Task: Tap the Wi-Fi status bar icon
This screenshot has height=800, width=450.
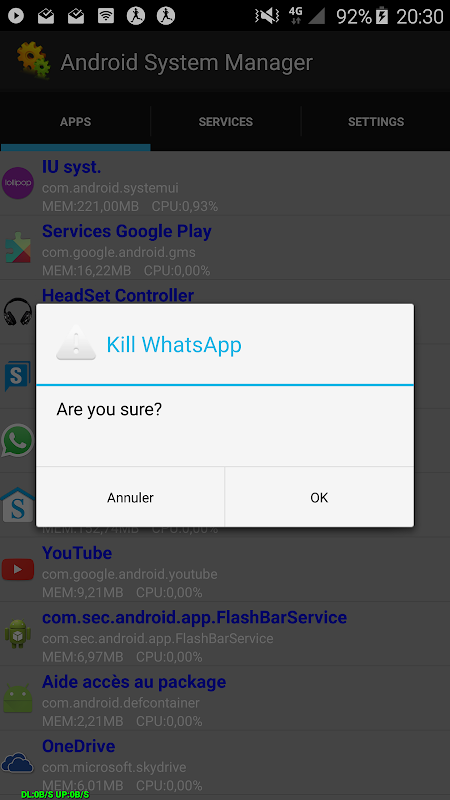Action: pos(106,16)
